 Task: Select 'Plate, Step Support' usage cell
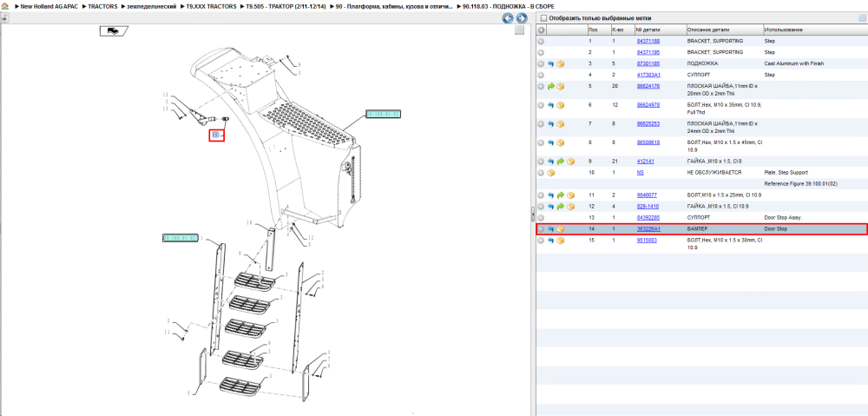786,173
